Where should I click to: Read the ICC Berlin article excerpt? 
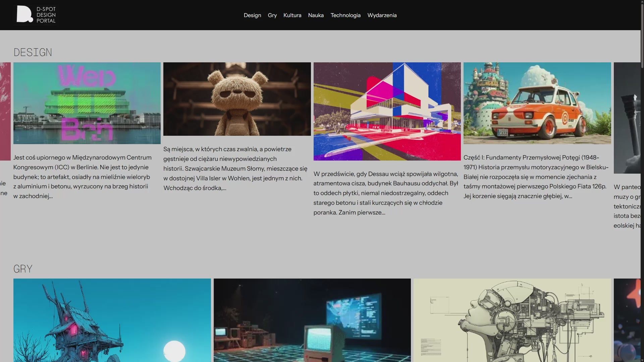(x=82, y=177)
